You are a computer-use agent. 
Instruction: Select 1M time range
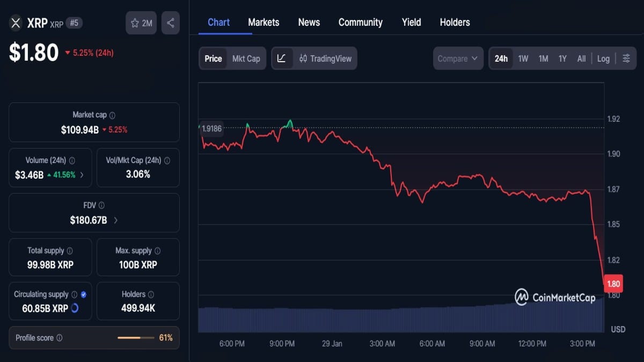tap(543, 58)
